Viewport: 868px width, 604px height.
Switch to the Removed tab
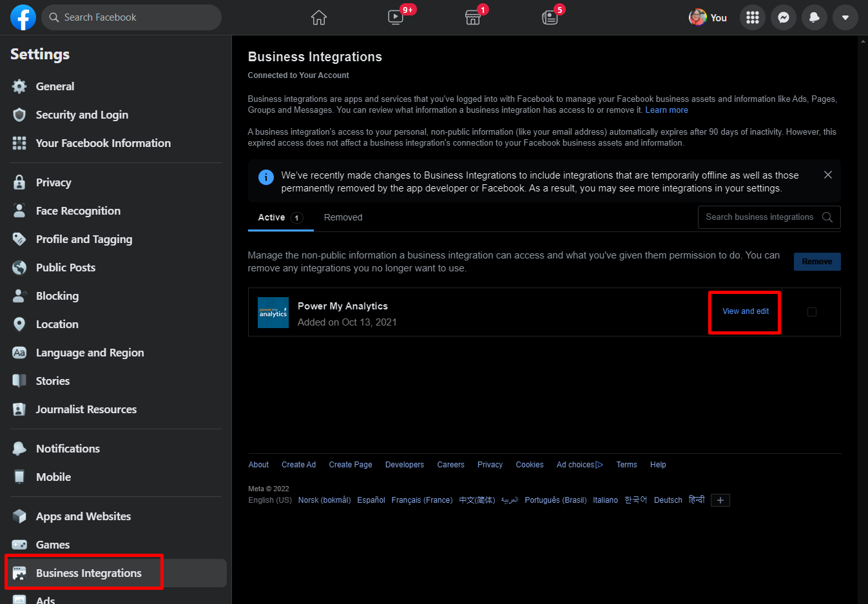point(343,218)
